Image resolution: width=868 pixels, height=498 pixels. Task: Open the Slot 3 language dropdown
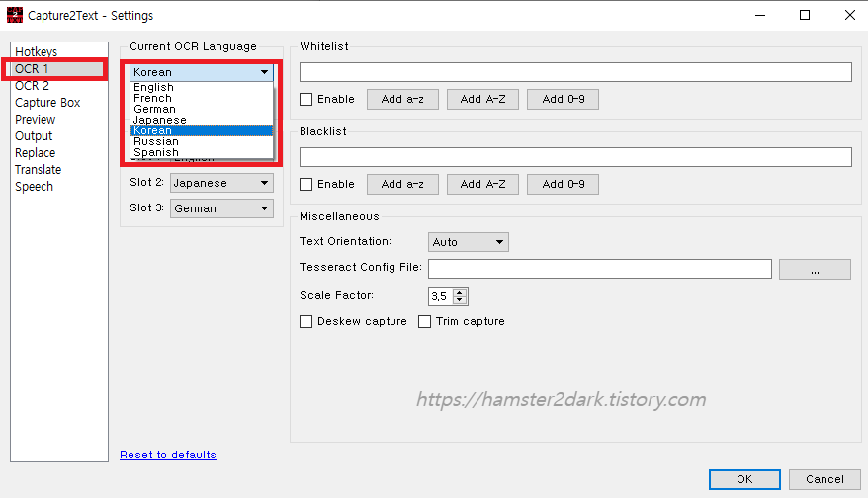(221, 208)
